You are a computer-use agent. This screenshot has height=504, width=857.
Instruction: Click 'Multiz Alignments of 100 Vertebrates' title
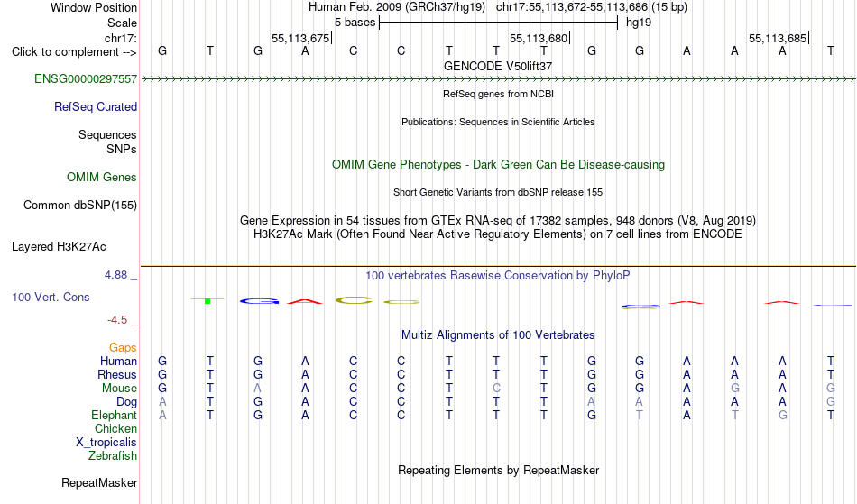click(x=498, y=335)
